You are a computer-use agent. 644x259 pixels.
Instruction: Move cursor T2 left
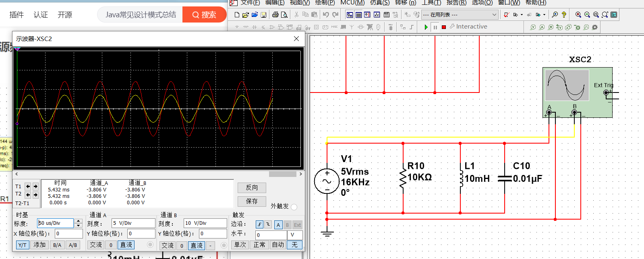tap(28, 195)
